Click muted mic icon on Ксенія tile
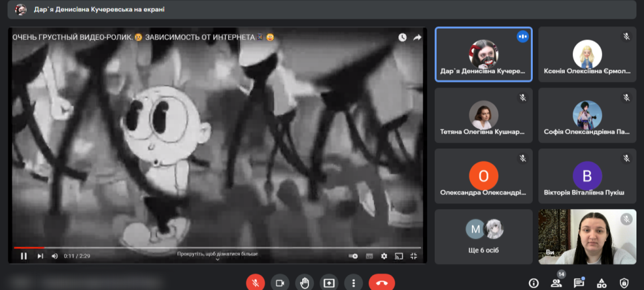Image resolution: width=644 pixels, height=290 pixels. point(626,36)
